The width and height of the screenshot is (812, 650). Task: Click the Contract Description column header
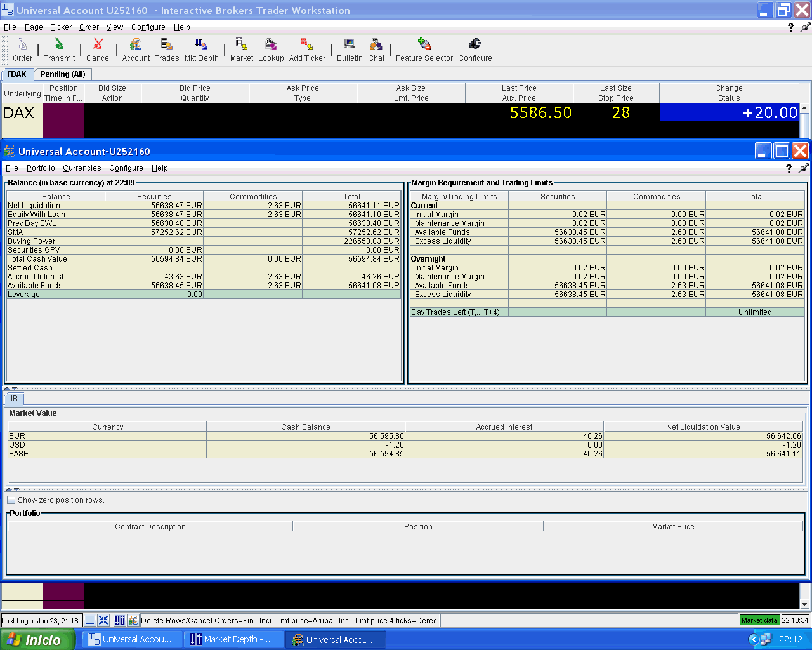click(150, 527)
